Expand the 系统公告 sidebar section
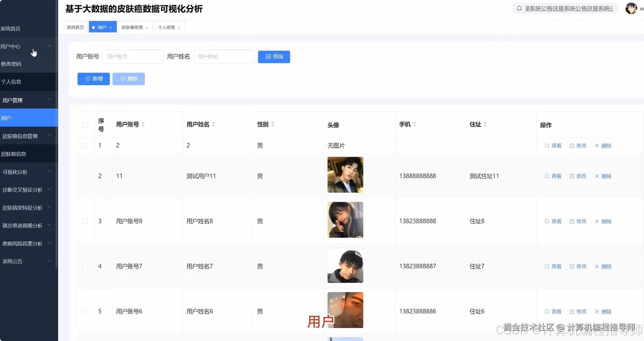 point(49,261)
